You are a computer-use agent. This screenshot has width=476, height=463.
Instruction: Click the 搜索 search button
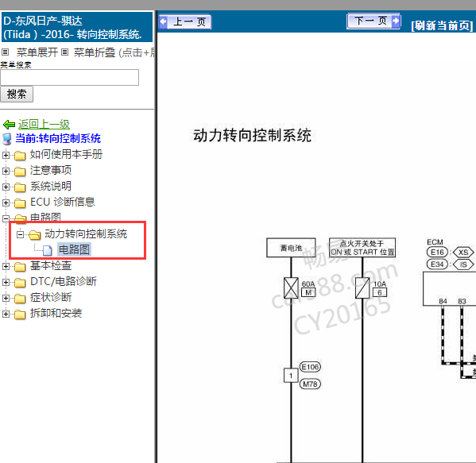tap(17, 94)
